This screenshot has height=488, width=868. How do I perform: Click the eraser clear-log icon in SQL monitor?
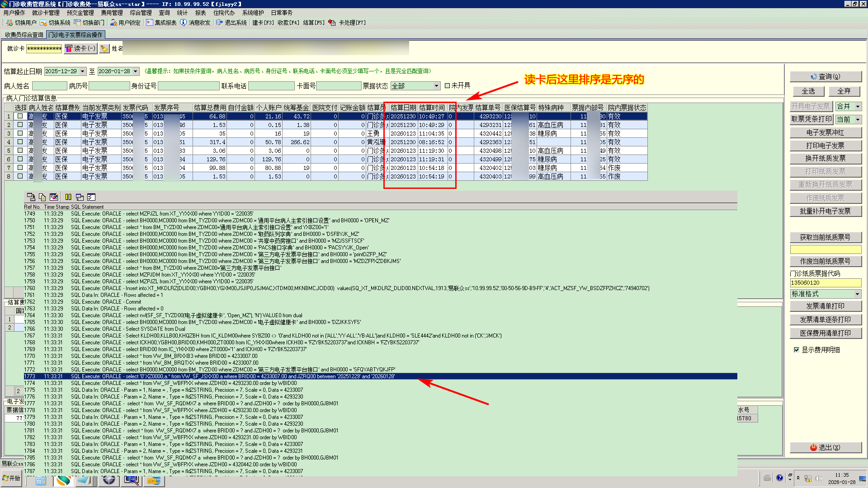pyautogui.click(x=54, y=197)
